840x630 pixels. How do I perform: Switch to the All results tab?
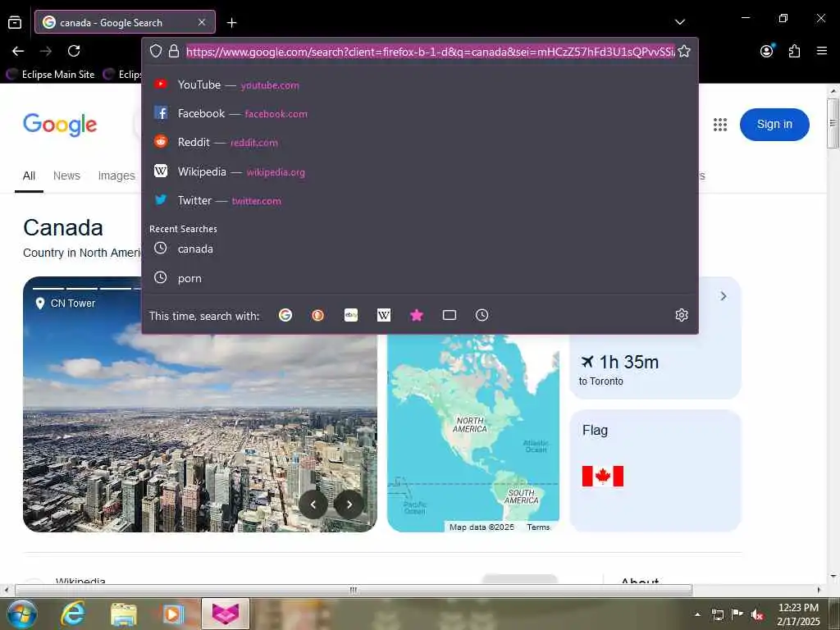pos(29,176)
